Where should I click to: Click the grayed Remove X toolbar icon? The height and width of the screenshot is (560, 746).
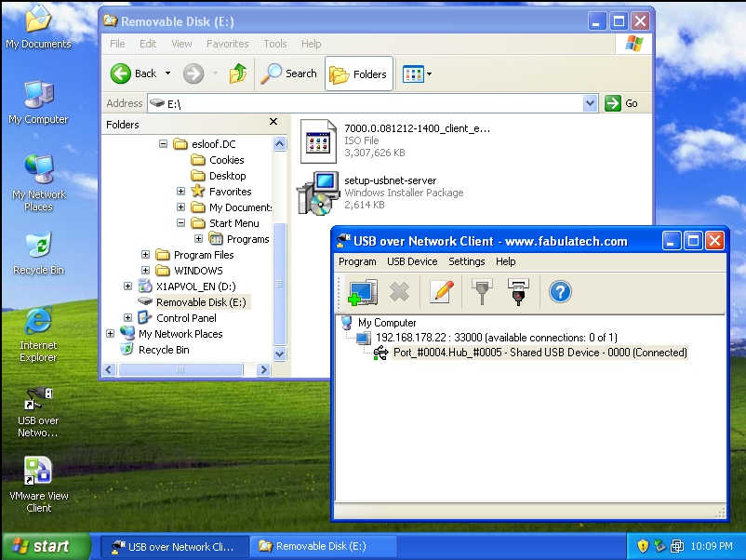[x=399, y=292]
